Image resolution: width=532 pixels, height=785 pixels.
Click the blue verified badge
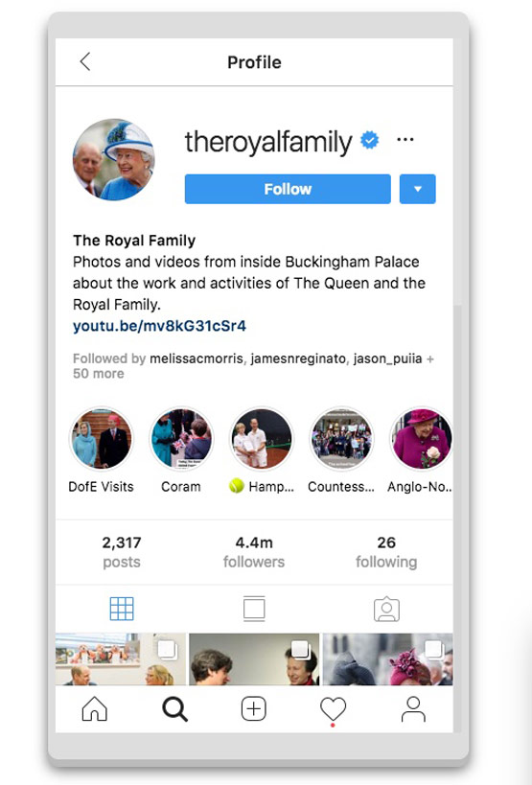pos(370,140)
